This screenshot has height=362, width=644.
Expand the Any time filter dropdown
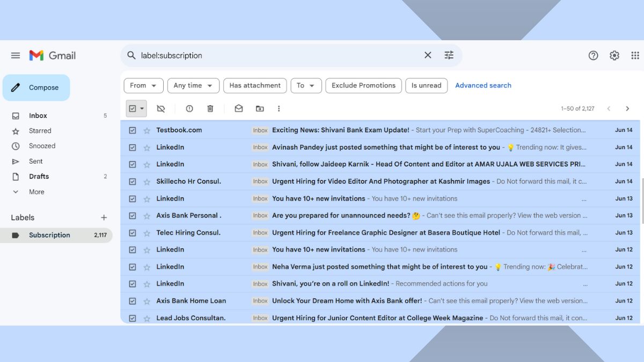coord(193,85)
